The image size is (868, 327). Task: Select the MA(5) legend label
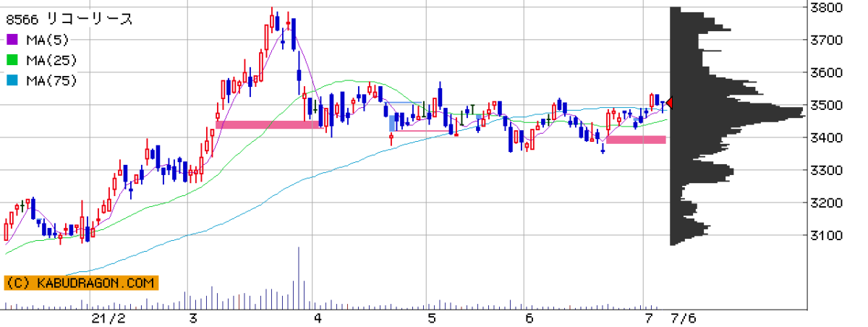48,39
